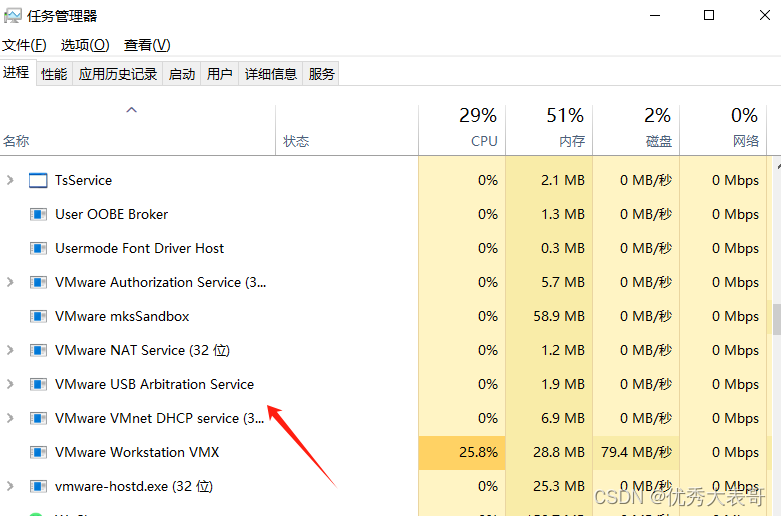
Task: Select the VMware mksSandbox row name
Action: pos(122,316)
